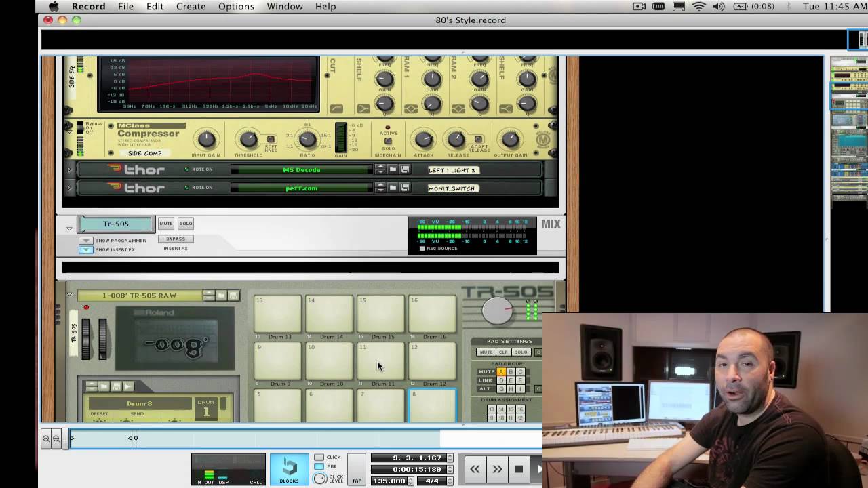Select the low cut filter icon on EQ
This screenshot has height=488, width=868.
336,108
